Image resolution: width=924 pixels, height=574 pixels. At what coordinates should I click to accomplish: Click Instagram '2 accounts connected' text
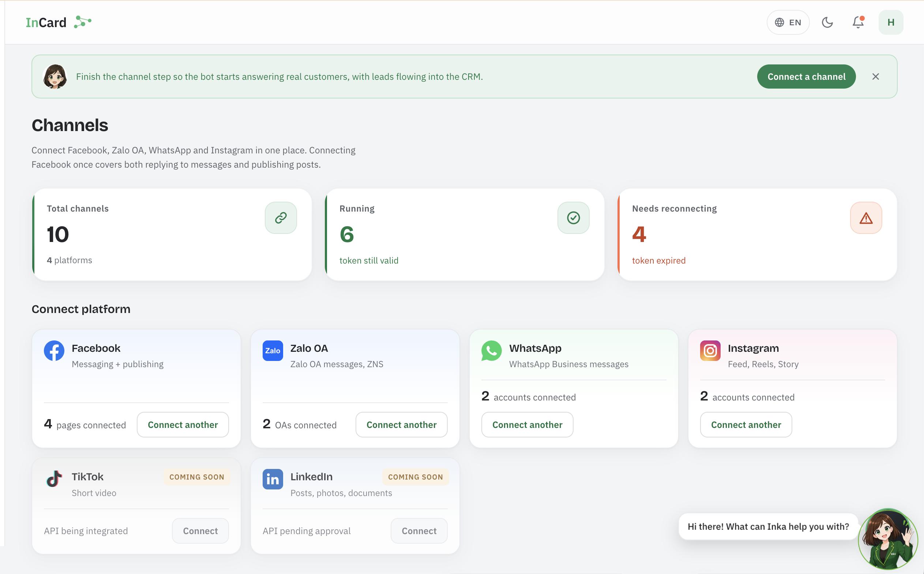[747, 397]
